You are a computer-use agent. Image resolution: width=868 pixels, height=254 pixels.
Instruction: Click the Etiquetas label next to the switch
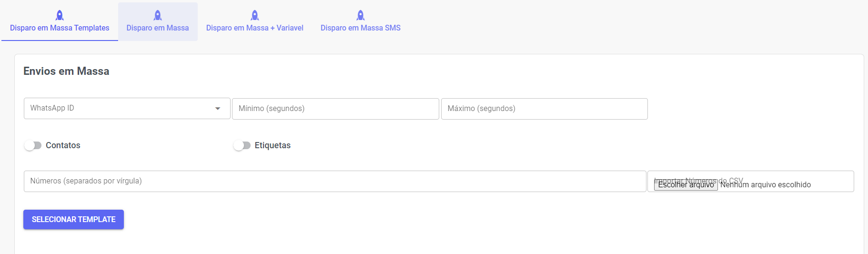click(273, 145)
